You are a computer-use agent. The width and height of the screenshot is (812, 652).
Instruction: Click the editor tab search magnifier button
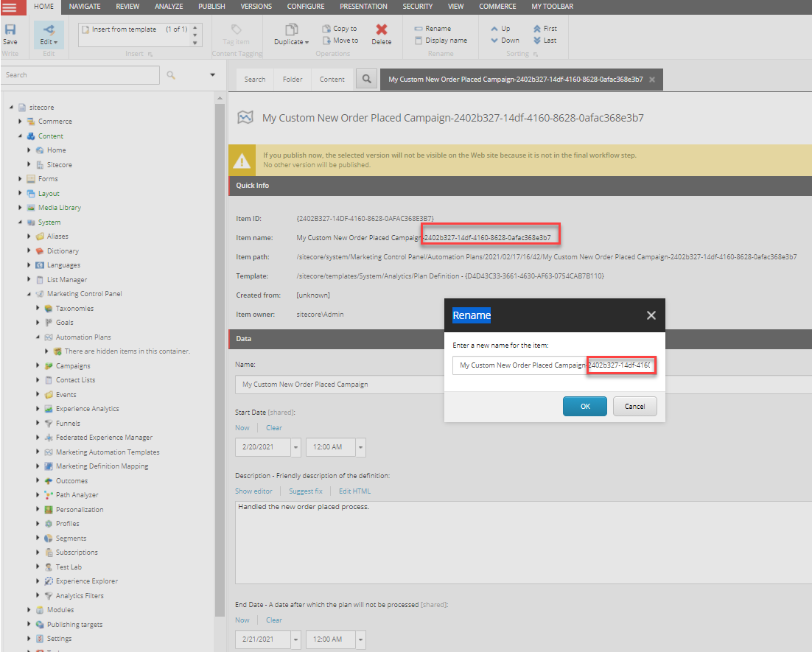[x=367, y=79]
